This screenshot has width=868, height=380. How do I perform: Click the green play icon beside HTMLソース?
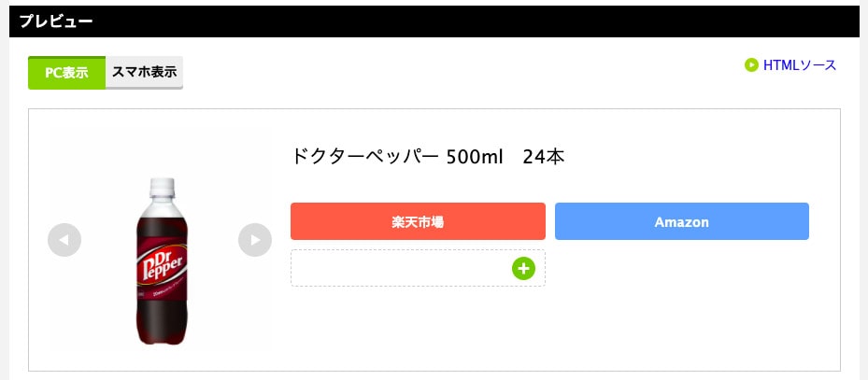click(751, 65)
